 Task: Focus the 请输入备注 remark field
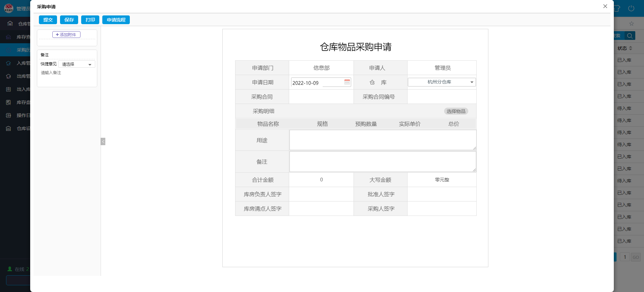click(67, 77)
